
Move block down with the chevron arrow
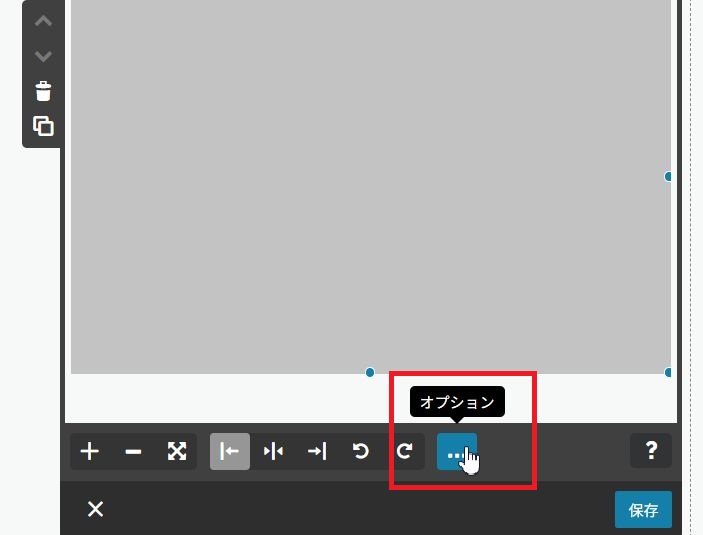coord(43,56)
